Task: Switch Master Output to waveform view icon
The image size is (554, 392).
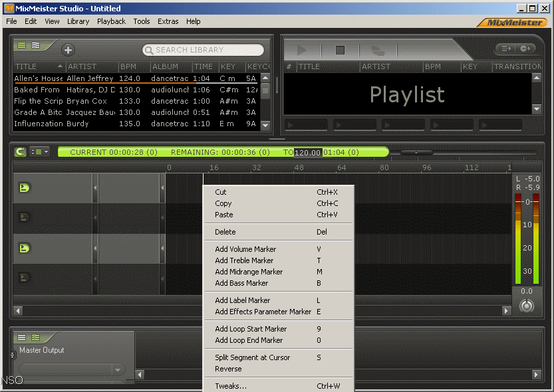Action: coord(35,338)
